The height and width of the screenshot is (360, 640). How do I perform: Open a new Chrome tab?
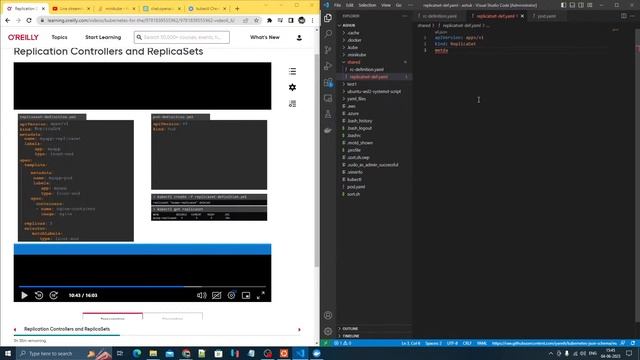[x=237, y=9]
